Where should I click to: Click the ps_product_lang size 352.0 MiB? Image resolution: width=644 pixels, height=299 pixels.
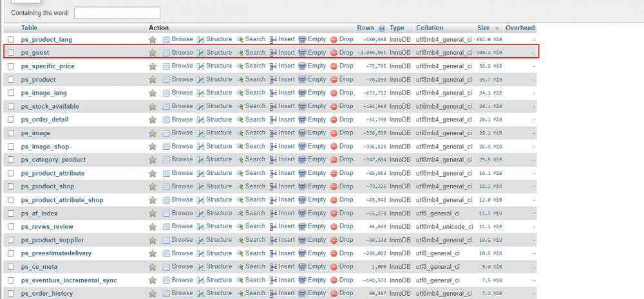[x=489, y=40]
